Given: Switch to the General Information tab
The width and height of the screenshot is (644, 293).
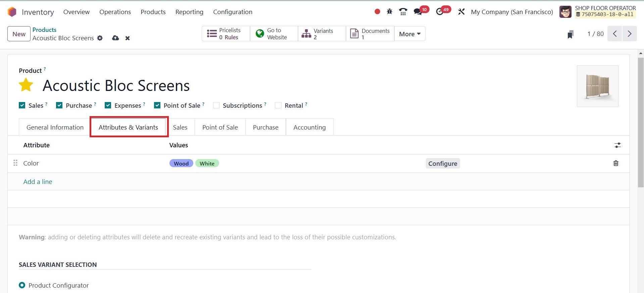Looking at the screenshot, I should point(55,127).
